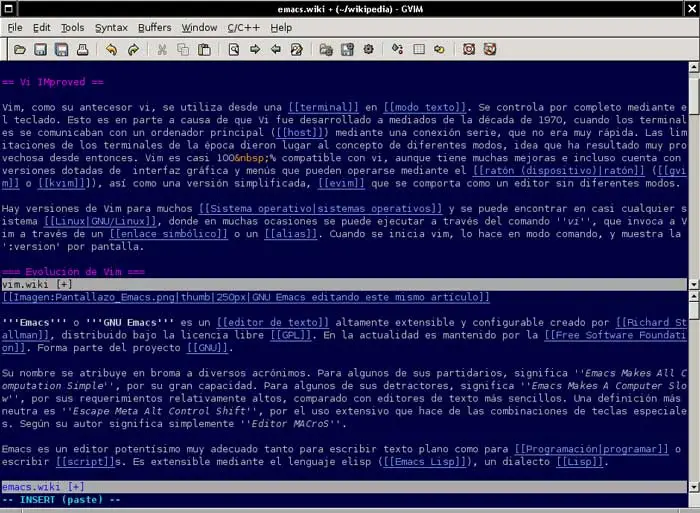Click the Cut scissors icon

tap(162, 50)
